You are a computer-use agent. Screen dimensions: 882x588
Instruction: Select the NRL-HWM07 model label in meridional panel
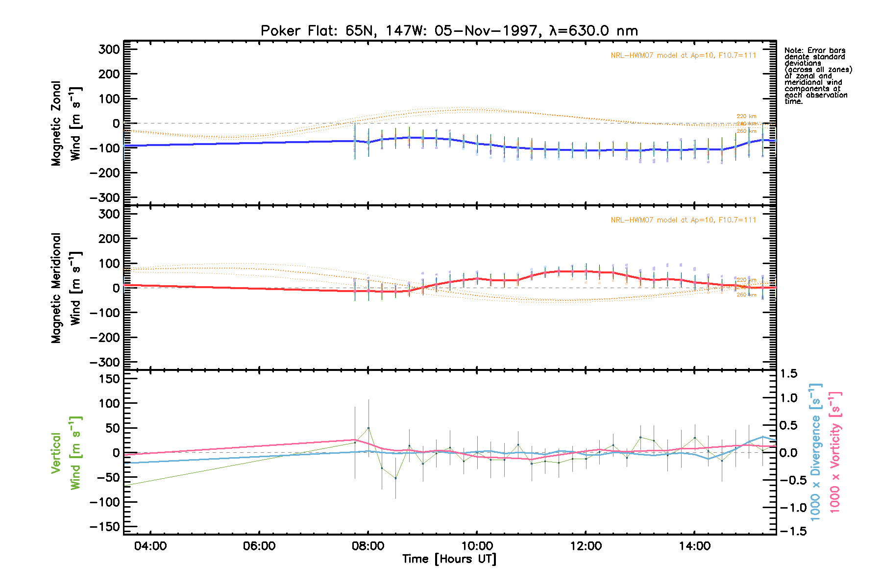point(683,220)
